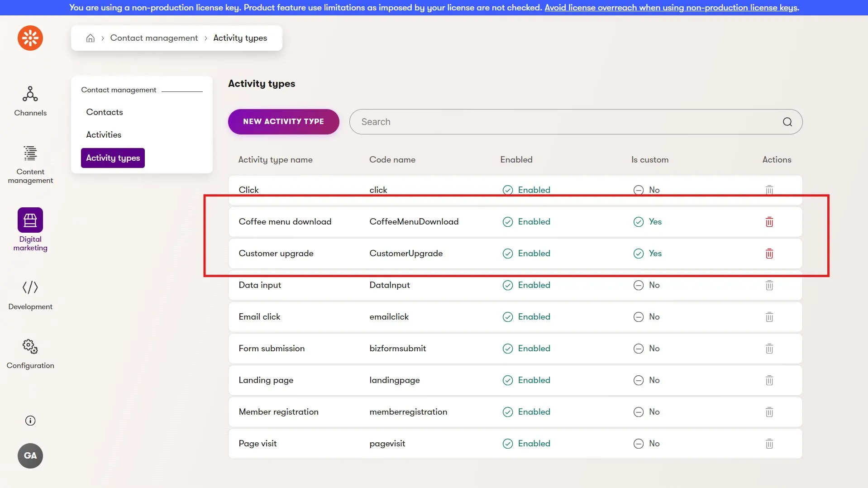The height and width of the screenshot is (488, 868).
Task: Open the Configuration gears icon
Action: coord(30,346)
